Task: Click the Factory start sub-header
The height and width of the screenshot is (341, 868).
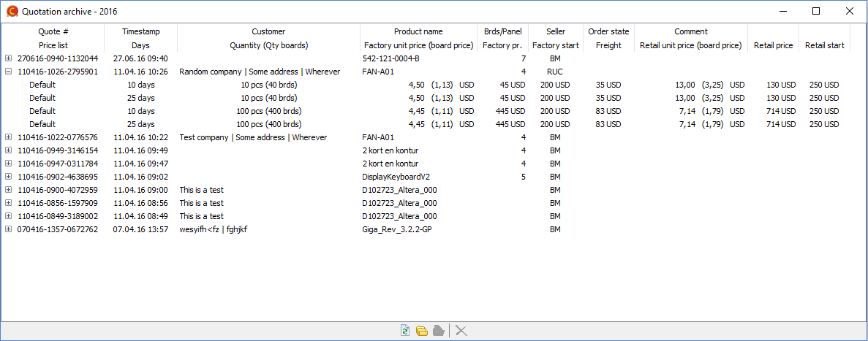Action: [555, 45]
